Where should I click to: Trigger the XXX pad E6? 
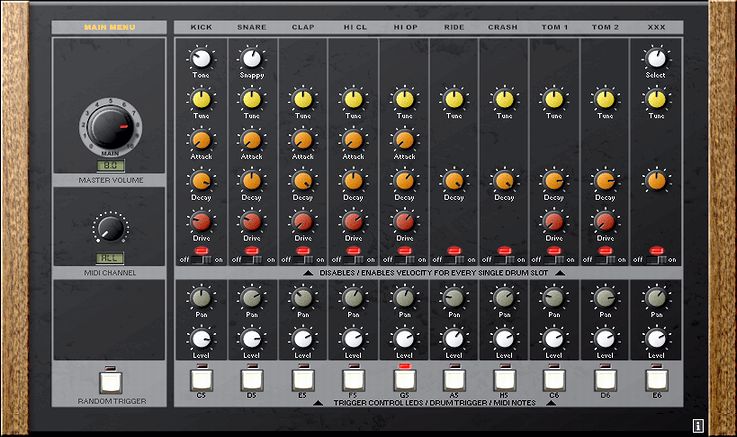click(x=656, y=381)
